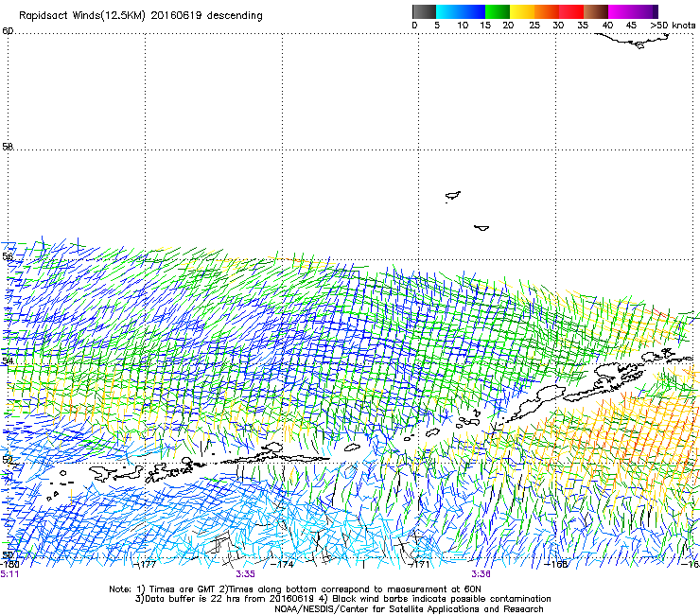The height and width of the screenshot is (615, 700).
Task: Click the '45' label under the color bar
Action: [631, 25]
